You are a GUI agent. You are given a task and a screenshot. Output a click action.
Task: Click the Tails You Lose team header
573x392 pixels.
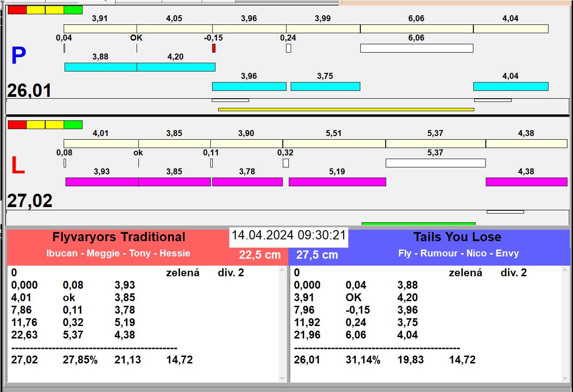click(x=457, y=237)
